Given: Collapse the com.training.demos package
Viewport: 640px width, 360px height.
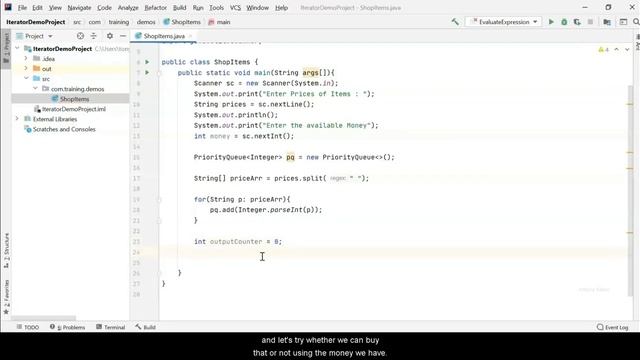Looking at the screenshot, I should 35,89.
